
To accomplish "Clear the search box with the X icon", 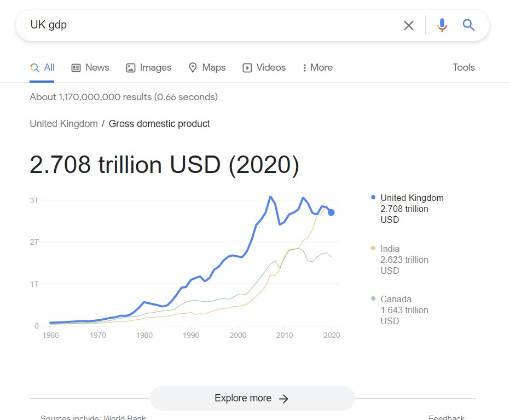I will pyautogui.click(x=409, y=25).
